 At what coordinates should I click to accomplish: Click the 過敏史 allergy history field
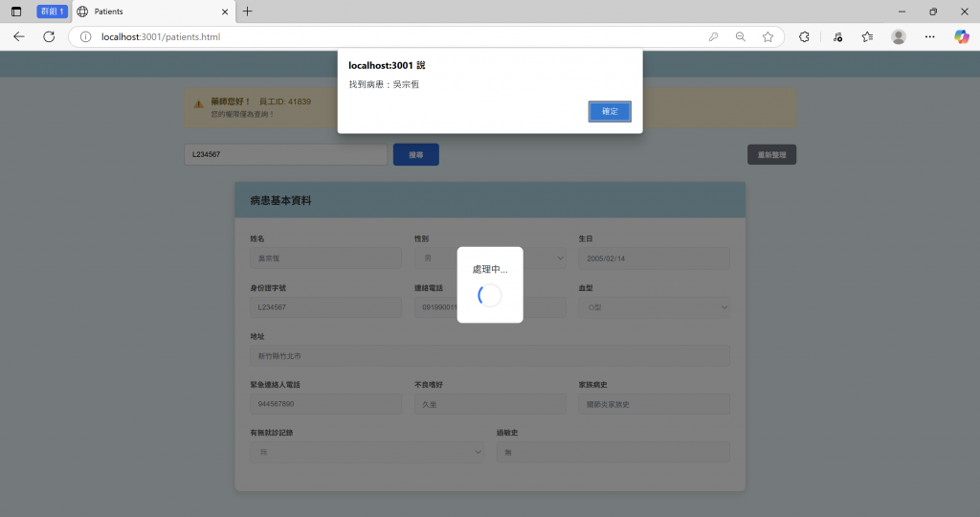tap(612, 452)
